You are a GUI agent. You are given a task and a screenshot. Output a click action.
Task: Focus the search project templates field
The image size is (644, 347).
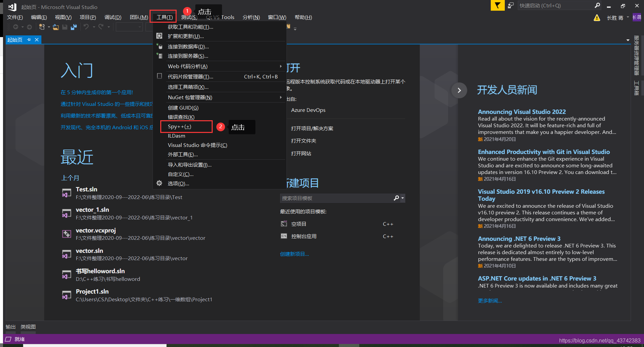pyautogui.click(x=337, y=198)
